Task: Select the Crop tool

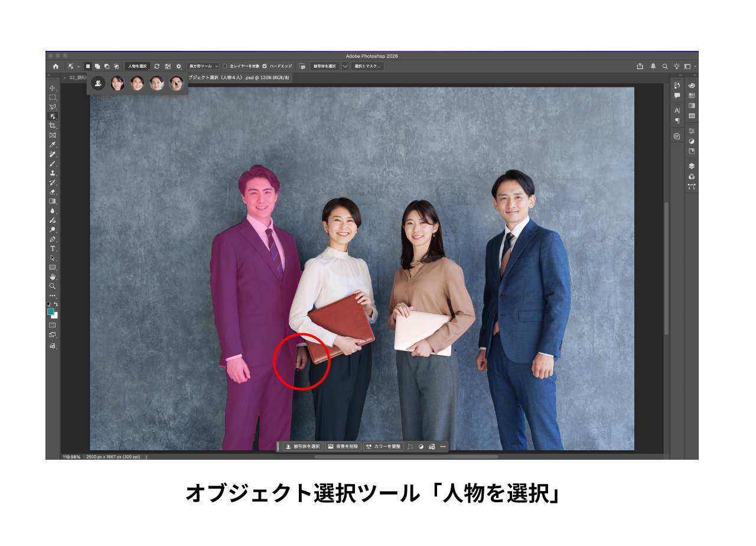Action: pos(53,126)
